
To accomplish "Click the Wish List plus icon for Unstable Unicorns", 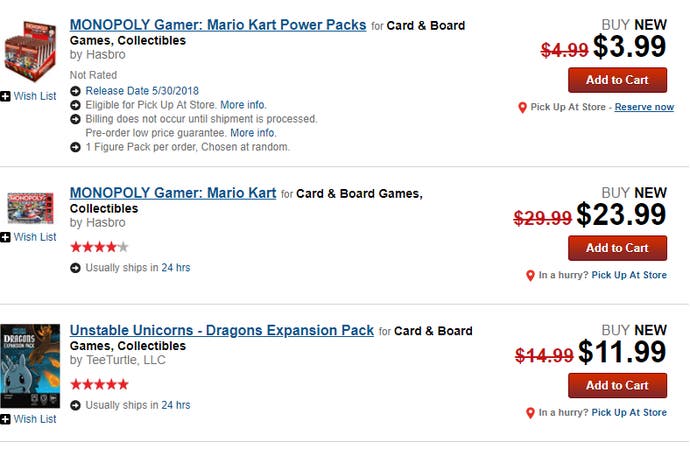I will pyautogui.click(x=5, y=419).
